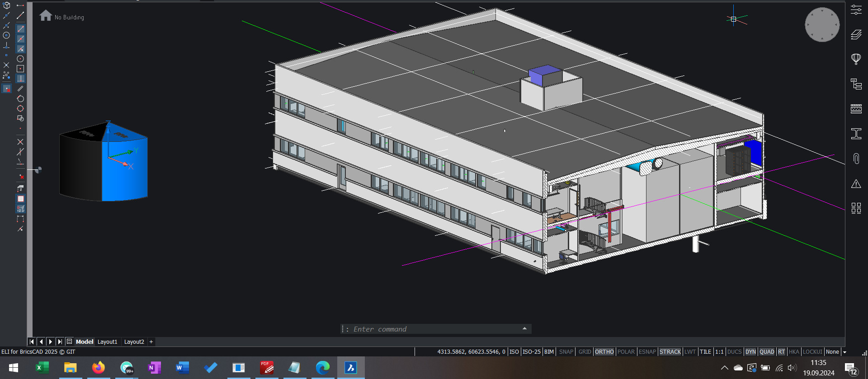The width and height of the screenshot is (868, 379).
Task: Select the Intersection snap X icon
Action: tap(20, 142)
